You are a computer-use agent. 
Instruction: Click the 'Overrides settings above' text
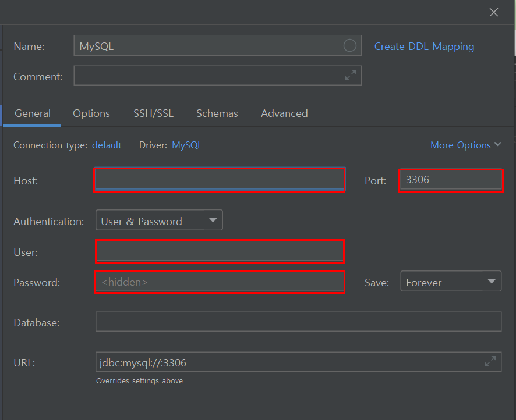[x=140, y=380]
